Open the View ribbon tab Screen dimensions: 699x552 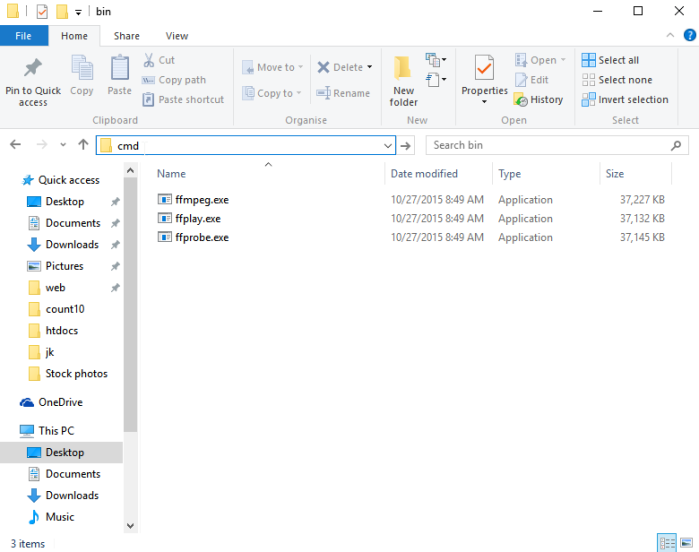pos(177,36)
